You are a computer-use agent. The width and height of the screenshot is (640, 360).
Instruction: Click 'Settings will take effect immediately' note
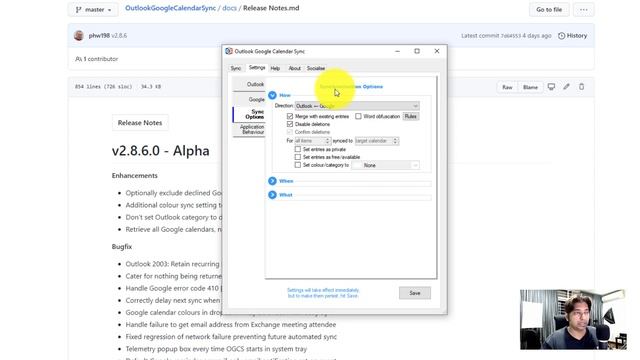(323, 293)
